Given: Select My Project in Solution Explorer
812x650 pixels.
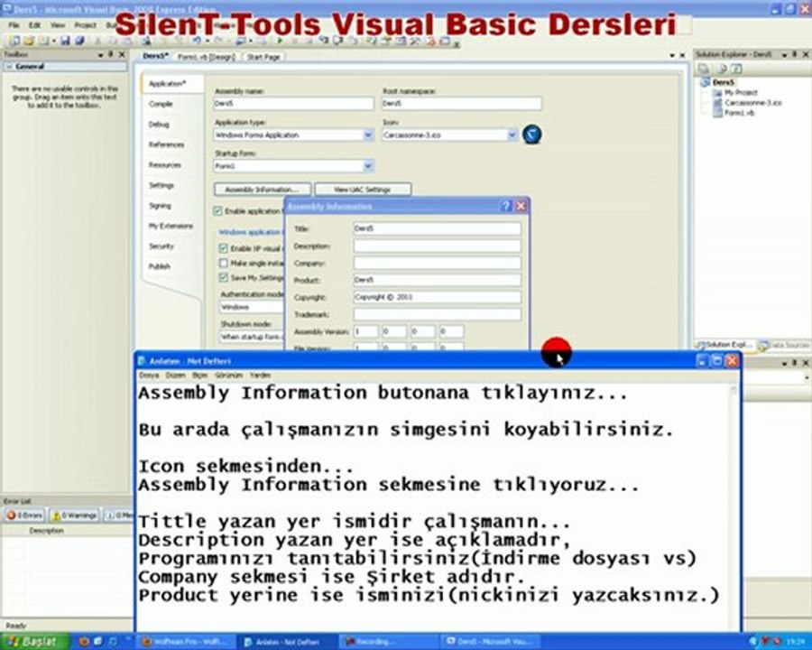Looking at the screenshot, I should [x=741, y=92].
